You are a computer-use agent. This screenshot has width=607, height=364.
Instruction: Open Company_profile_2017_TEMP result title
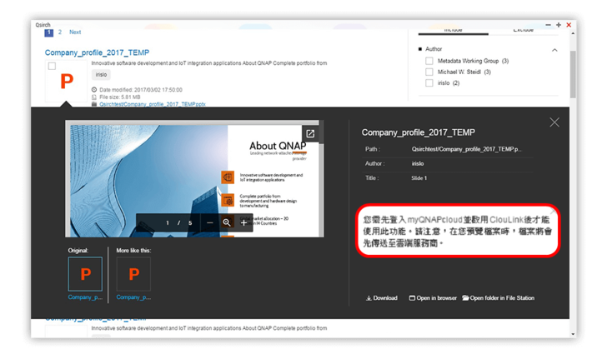(97, 52)
